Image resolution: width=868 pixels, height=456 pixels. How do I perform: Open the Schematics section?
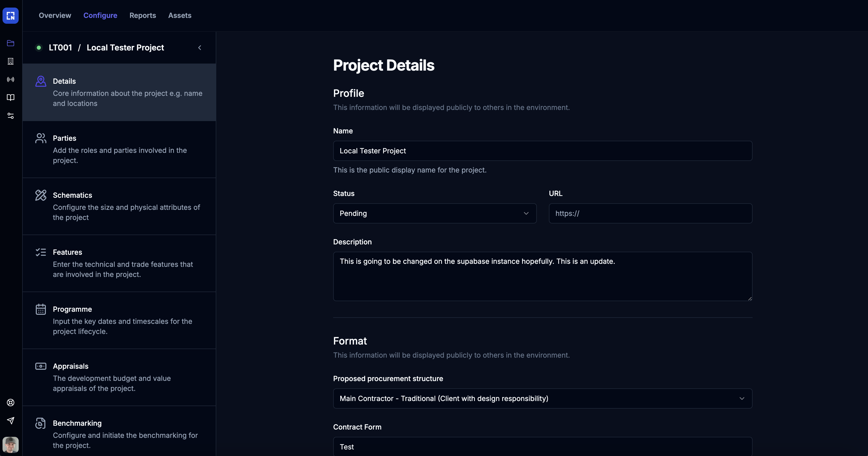click(x=119, y=206)
